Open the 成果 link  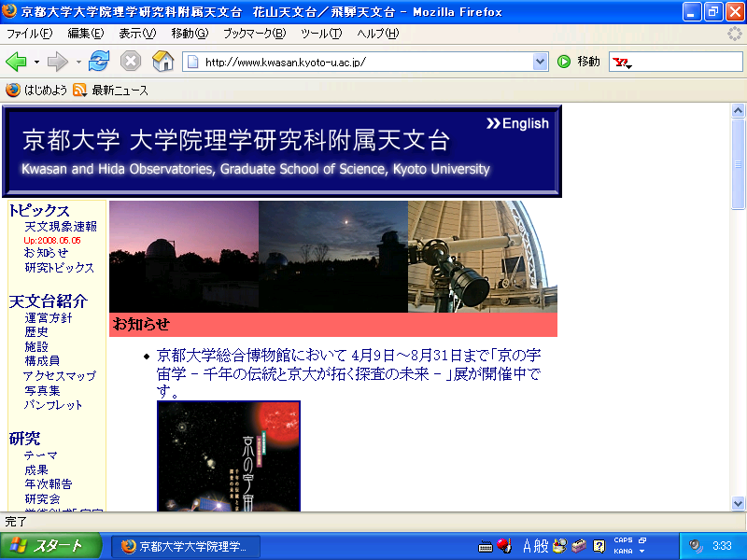36,470
